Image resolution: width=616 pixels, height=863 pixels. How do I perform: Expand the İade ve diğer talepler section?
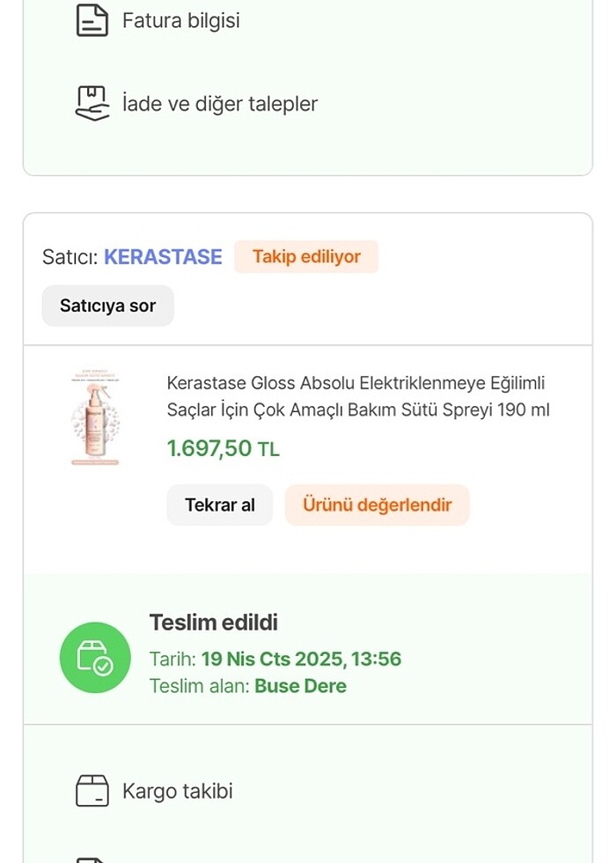219,103
